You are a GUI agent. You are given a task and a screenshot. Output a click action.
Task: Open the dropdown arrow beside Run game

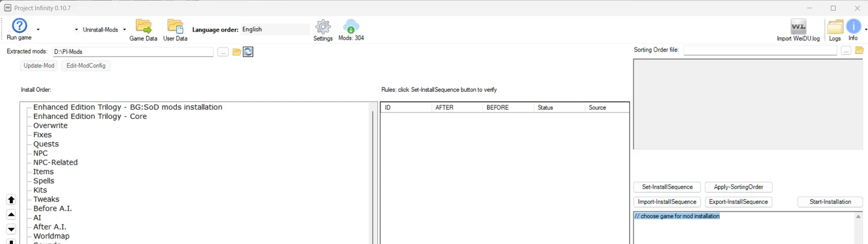click(x=38, y=30)
